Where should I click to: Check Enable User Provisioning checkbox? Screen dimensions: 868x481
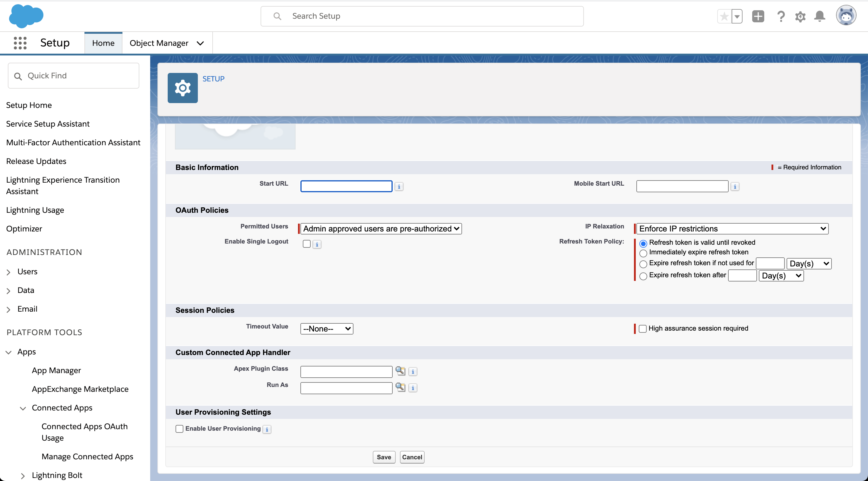(x=179, y=429)
